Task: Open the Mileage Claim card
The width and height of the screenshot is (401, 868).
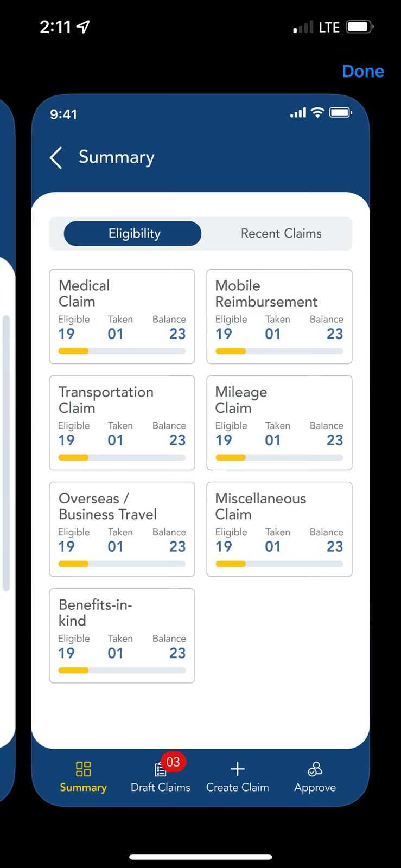Action: point(279,422)
